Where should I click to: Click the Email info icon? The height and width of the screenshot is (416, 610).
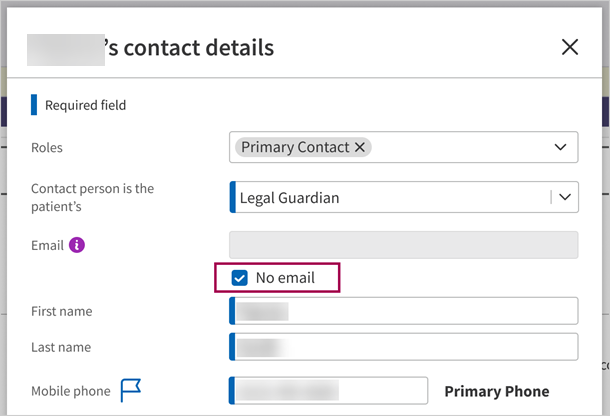point(77,245)
